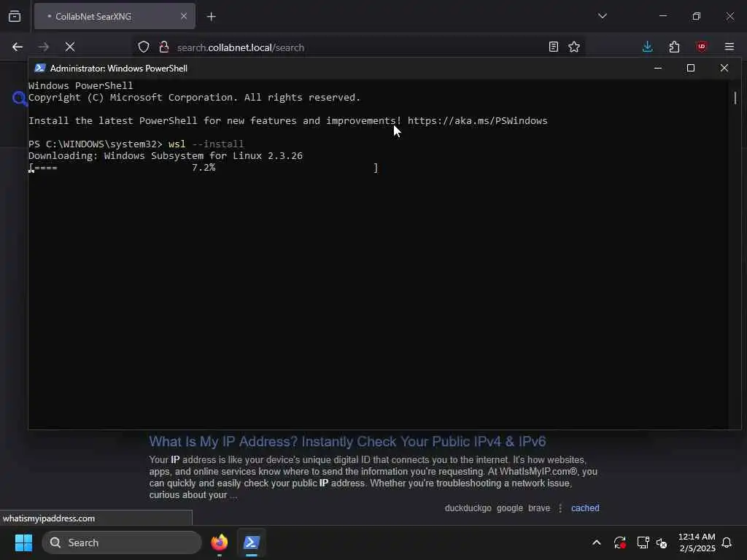Open the Windows Start menu
The width and height of the screenshot is (747, 560).
pos(23,542)
